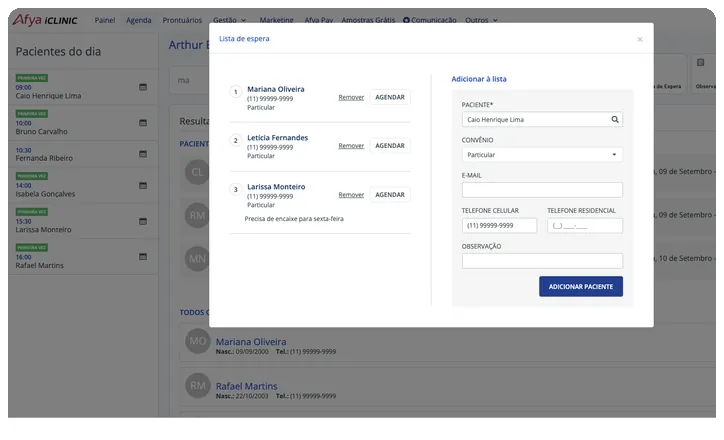
Task: Click the E-mail input field
Action: 542,190
